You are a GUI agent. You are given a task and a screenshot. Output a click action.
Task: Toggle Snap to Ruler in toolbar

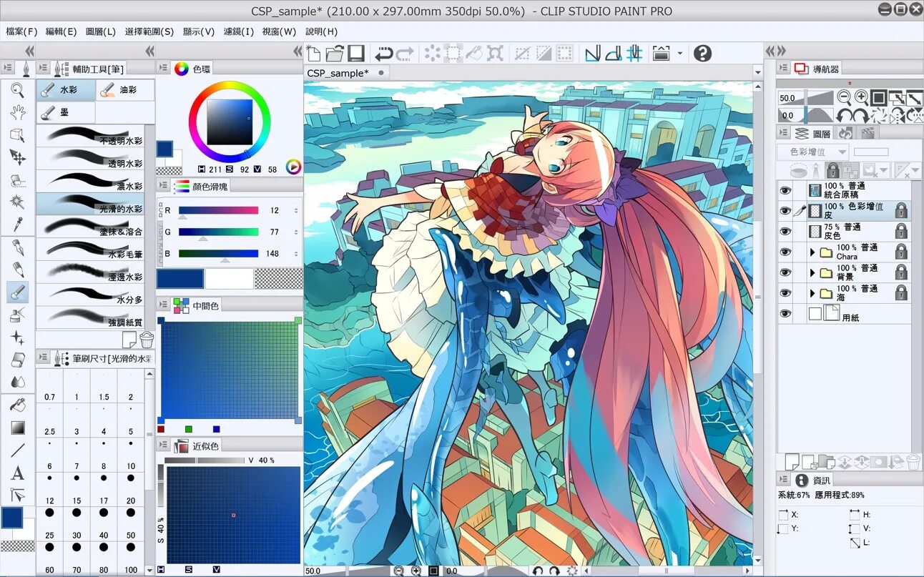pyautogui.click(x=592, y=53)
